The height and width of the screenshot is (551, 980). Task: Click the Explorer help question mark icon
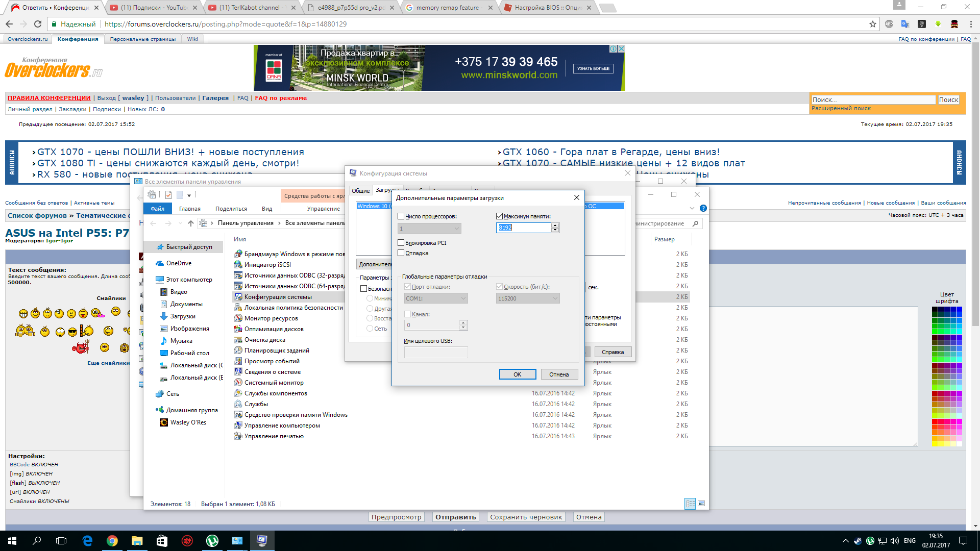(x=703, y=208)
